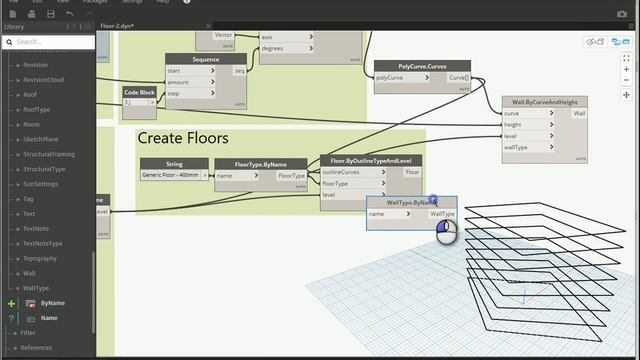Click into the Library search field
The width and height of the screenshot is (640, 360).
49,42
